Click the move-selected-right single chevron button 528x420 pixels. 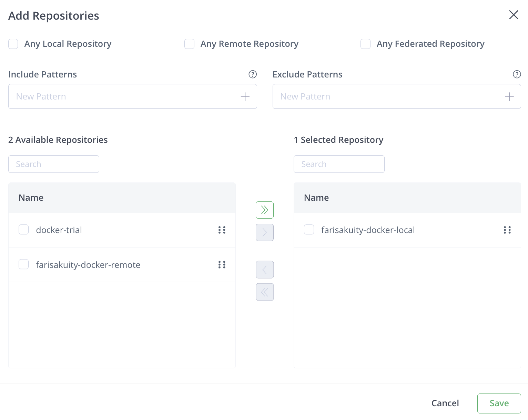[x=264, y=232]
